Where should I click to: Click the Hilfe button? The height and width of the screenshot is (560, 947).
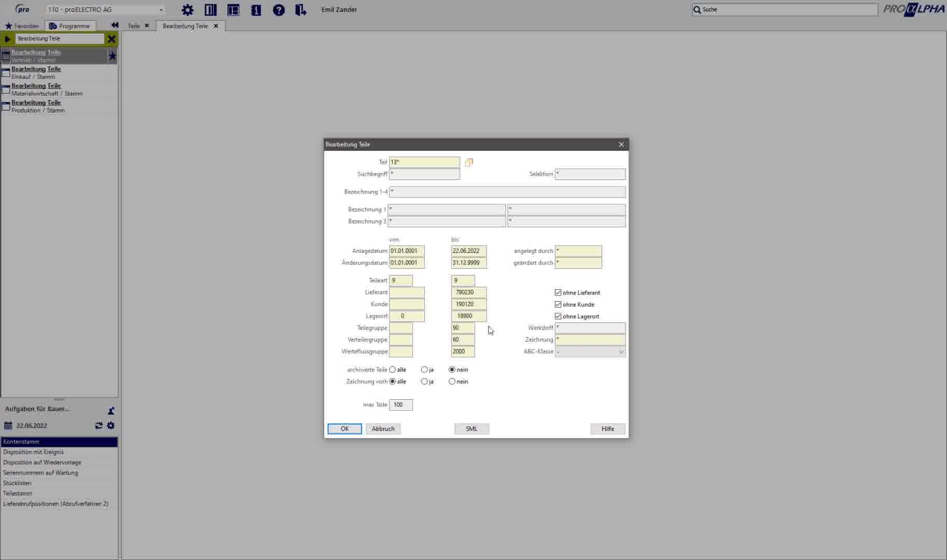(x=608, y=429)
